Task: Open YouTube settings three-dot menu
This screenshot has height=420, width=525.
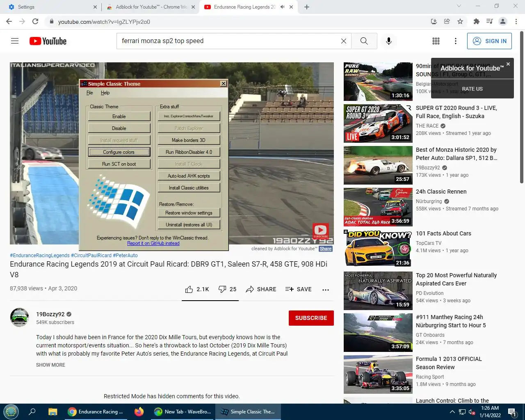Action: [456, 41]
